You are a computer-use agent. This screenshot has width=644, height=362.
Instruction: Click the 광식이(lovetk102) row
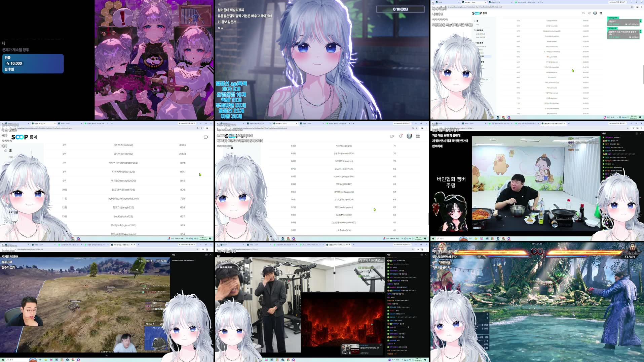pos(123,154)
